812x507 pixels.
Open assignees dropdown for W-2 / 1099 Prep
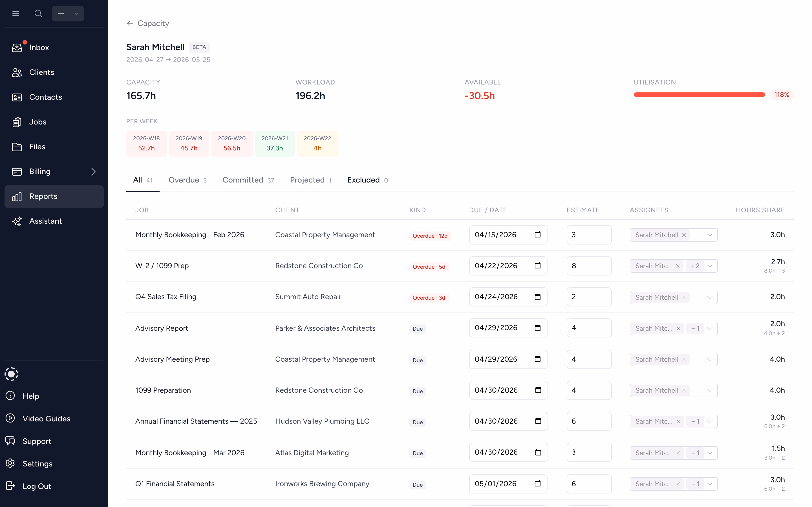710,266
